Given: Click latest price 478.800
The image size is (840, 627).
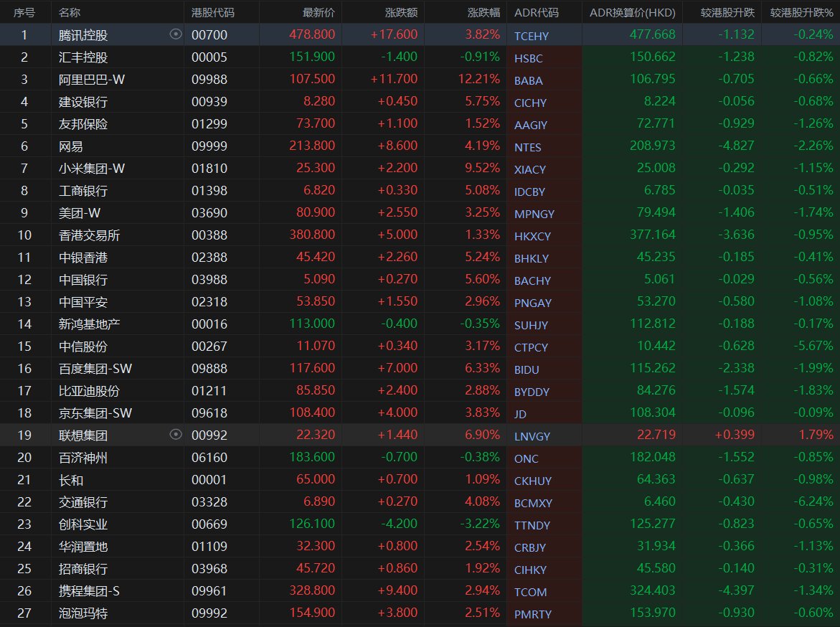Looking at the screenshot, I should pyautogui.click(x=312, y=34).
